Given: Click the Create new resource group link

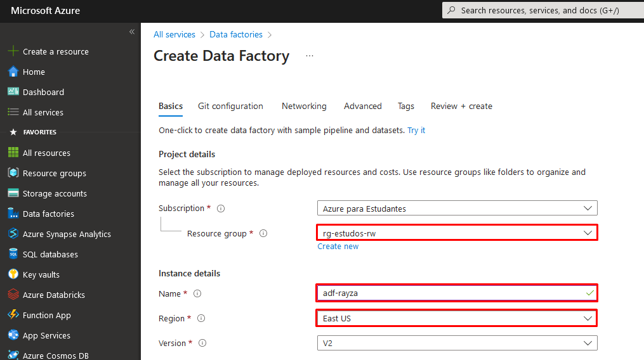Looking at the screenshot, I should pyautogui.click(x=338, y=247).
